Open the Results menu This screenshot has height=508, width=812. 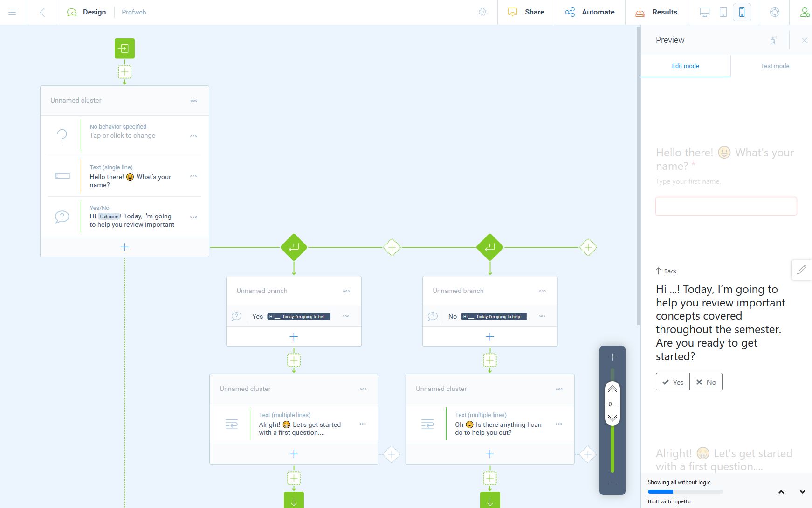656,12
